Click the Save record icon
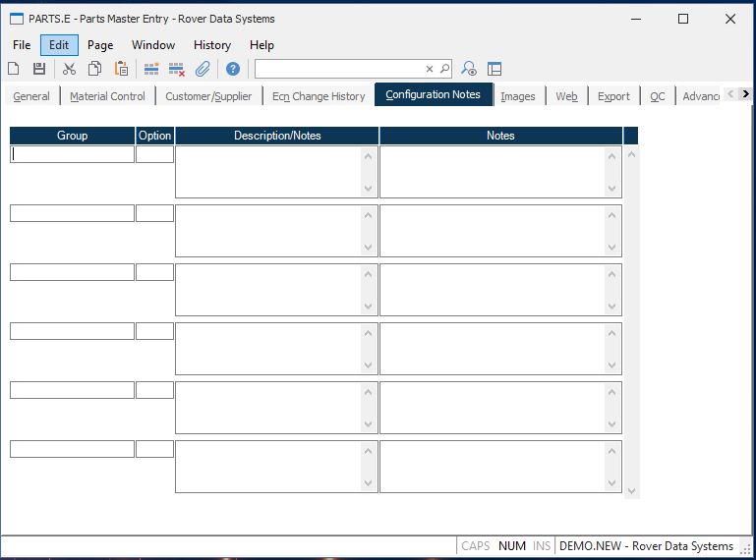Screen dimensions: 756x560 click(x=39, y=69)
